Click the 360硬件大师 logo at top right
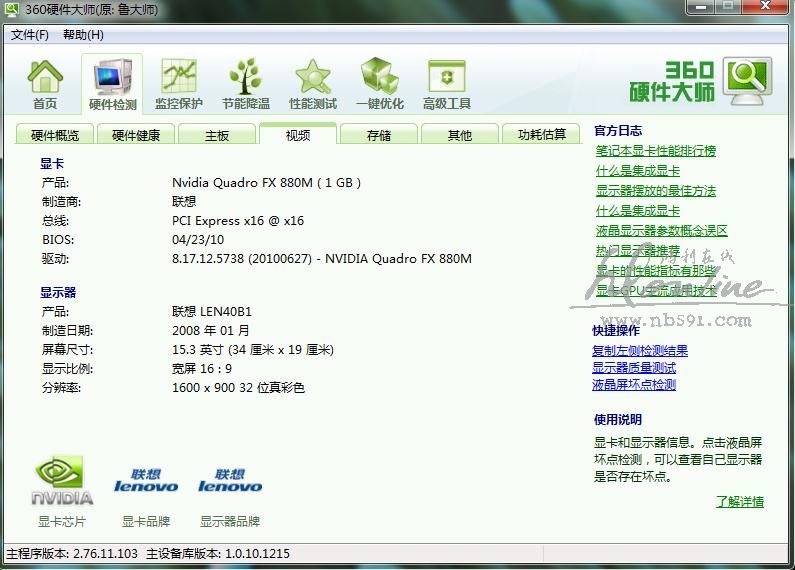 (701, 82)
